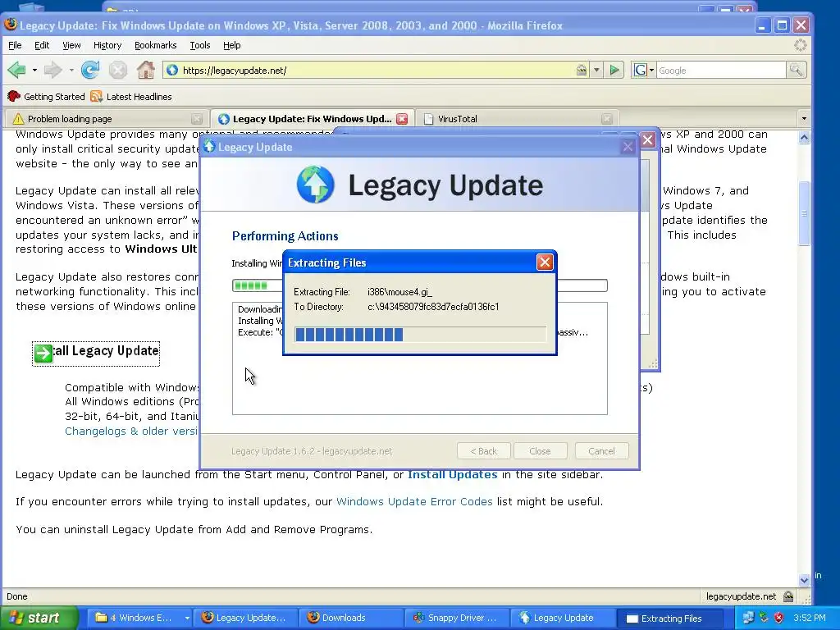The height and width of the screenshot is (630, 840).
Task: Click the Stop loading button
Action: click(118, 71)
